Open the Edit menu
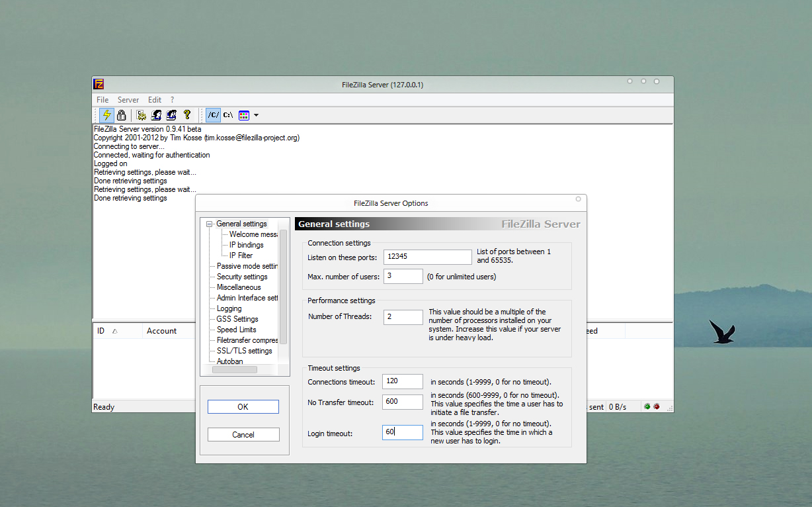The image size is (812, 507). [155, 100]
